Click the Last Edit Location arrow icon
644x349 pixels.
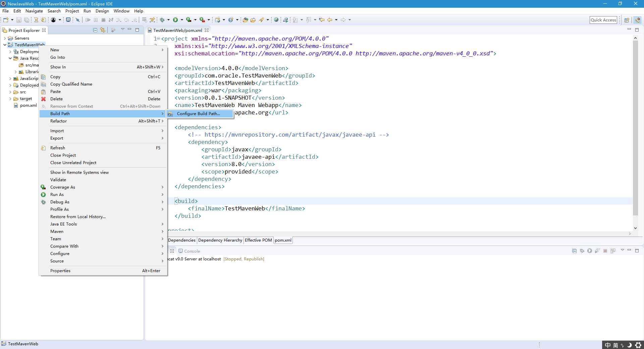(x=322, y=20)
